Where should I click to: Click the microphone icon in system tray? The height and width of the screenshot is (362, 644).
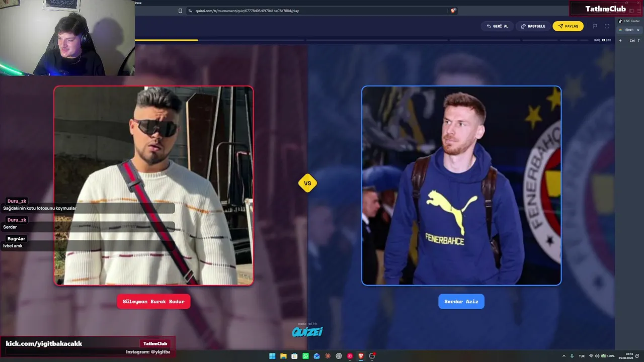tap(572, 356)
